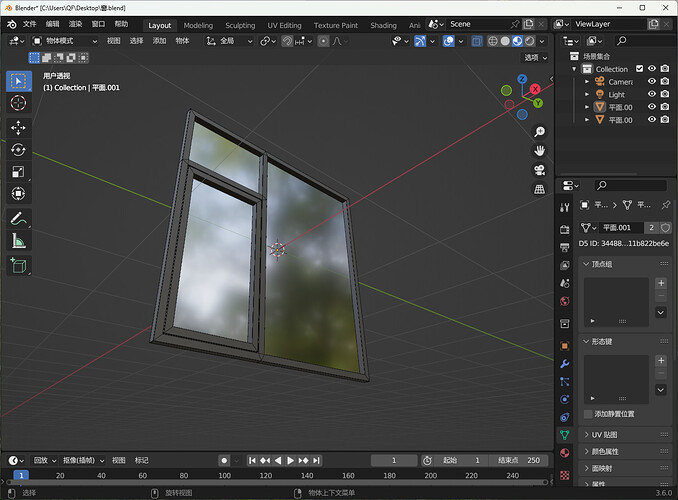Screen dimensions: 678x500
Task: Click frame 120 on the timeline
Action: [x=266, y=476]
